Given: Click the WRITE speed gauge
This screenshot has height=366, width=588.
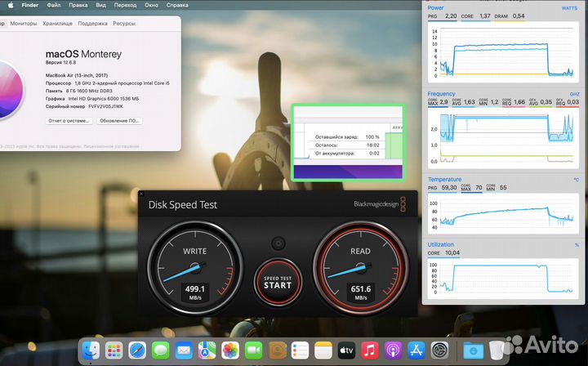Looking at the screenshot, I should 195,268.
